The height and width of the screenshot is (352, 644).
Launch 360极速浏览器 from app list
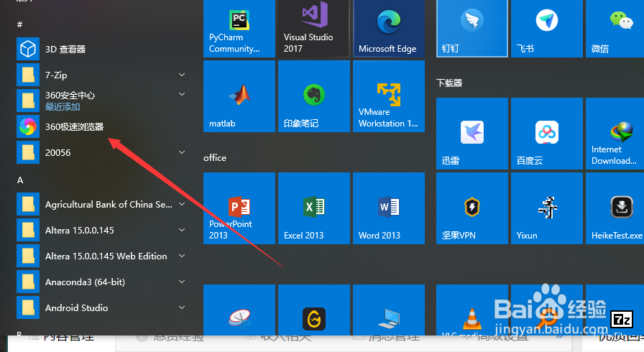point(103,126)
